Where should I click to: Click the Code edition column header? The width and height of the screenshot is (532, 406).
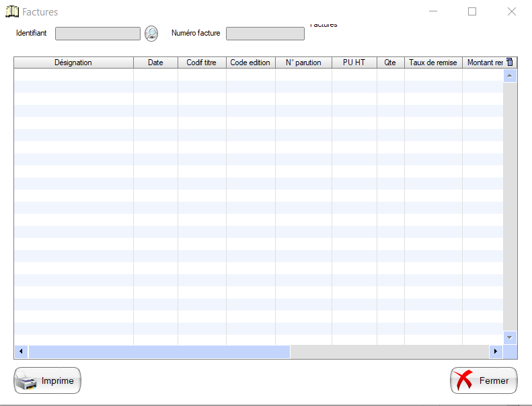250,63
